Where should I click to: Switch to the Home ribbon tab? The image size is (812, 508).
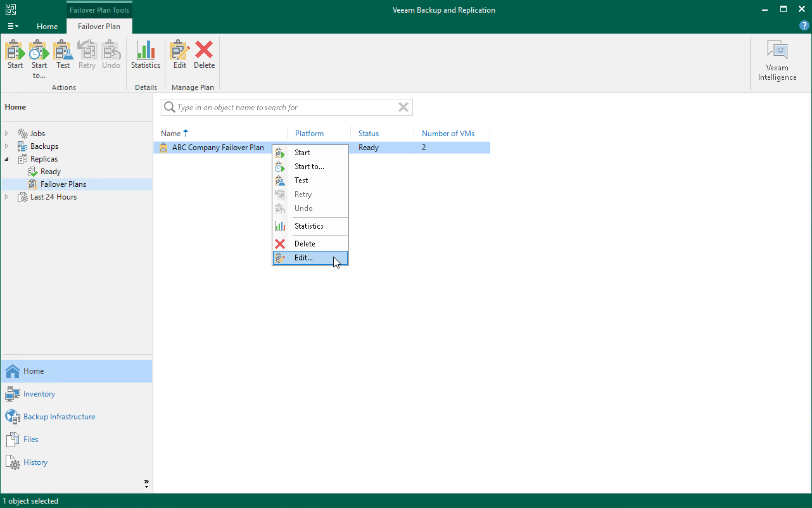[x=47, y=27]
